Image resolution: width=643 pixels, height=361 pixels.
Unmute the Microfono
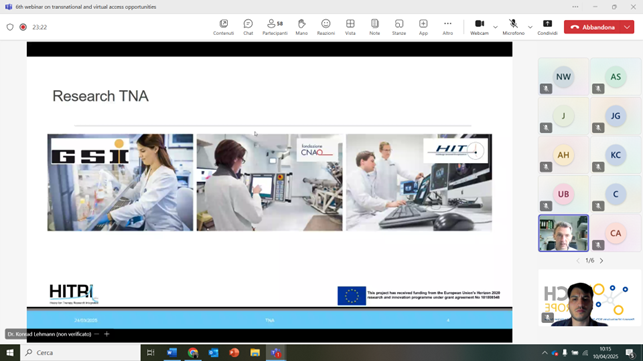[x=513, y=27]
